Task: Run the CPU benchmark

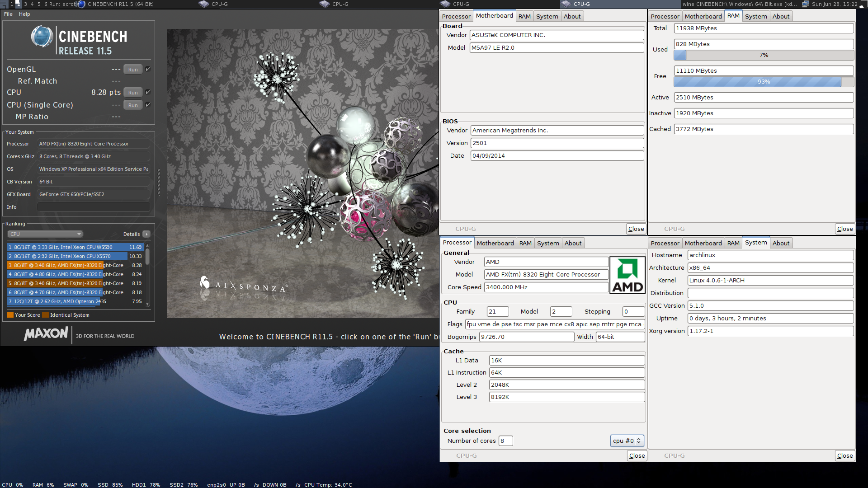Action: [133, 92]
